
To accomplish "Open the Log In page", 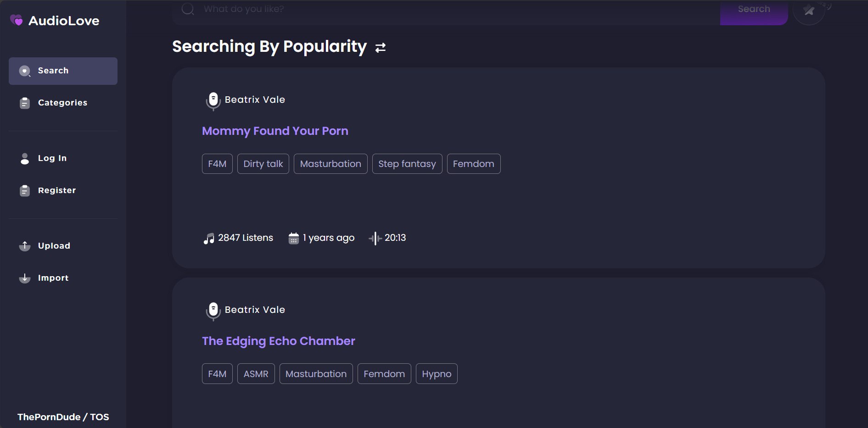I will click(63, 158).
